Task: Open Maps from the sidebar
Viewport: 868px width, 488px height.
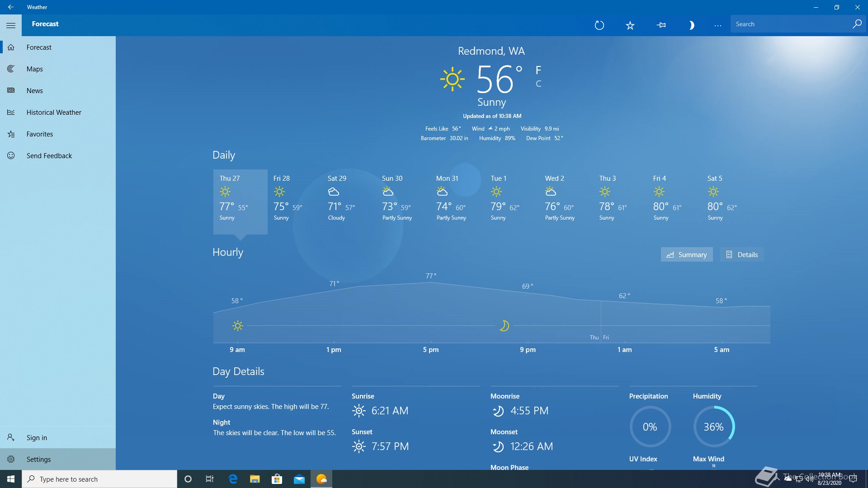Action: point(58,69)
